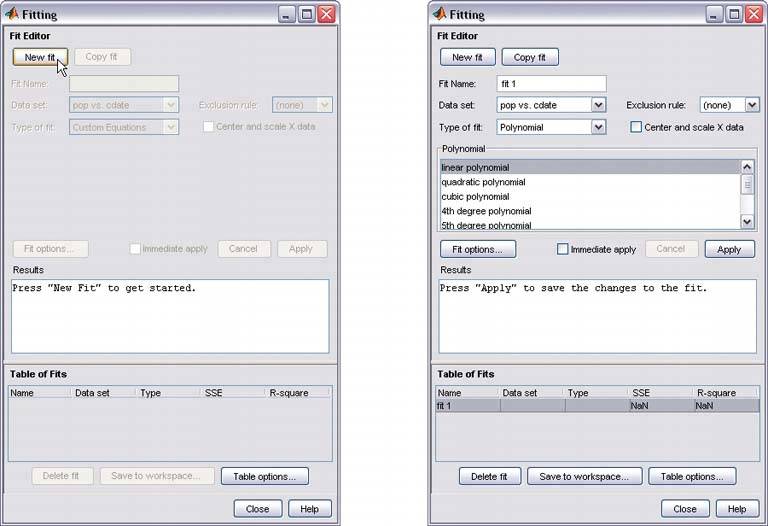This screenshot has width=768, height=526.
Task: Click Save to workspace button in right window
Action: 583,477
